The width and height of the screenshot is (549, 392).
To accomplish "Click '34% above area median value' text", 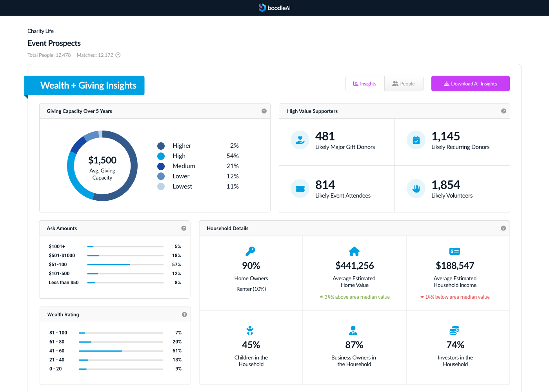I will [357, 297].
